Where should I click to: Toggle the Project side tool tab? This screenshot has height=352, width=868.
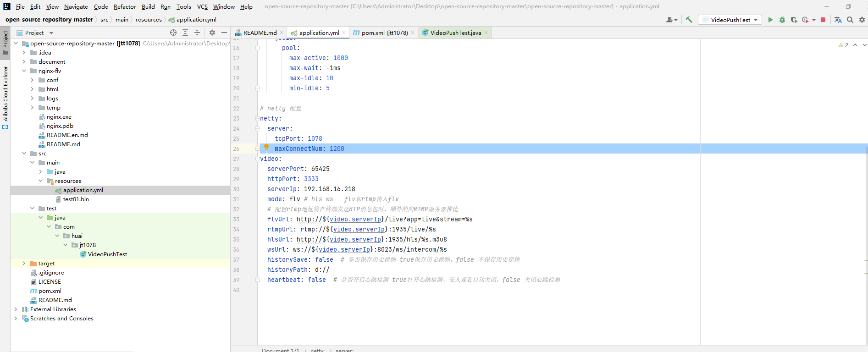point(5,42)
